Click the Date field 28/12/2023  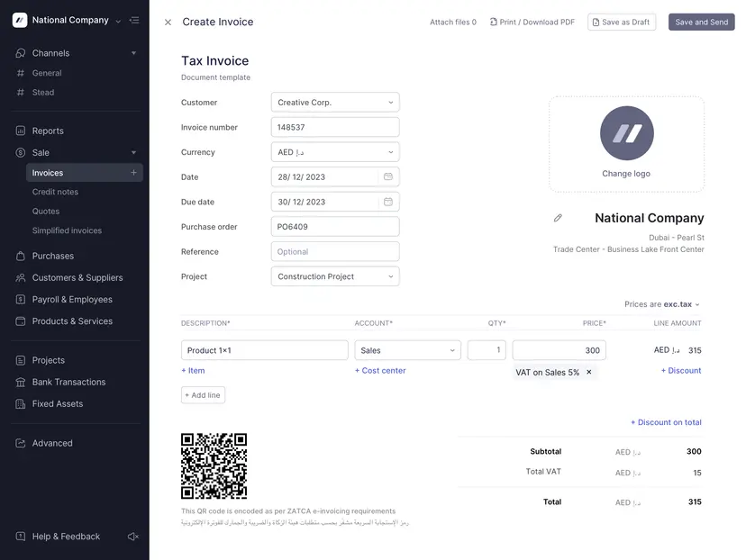click(335, 176)
